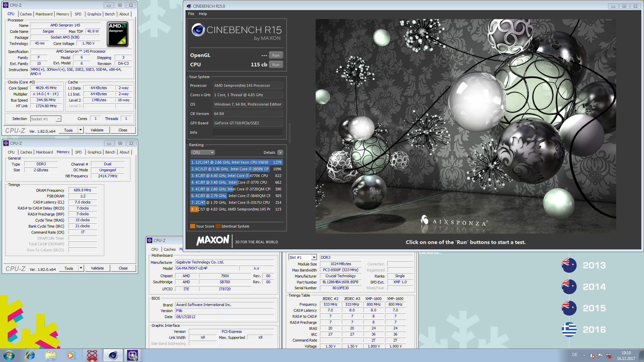Open the Windows Start menu
The height and width of the screenshot is (362, 644).
tap(9, 355)
